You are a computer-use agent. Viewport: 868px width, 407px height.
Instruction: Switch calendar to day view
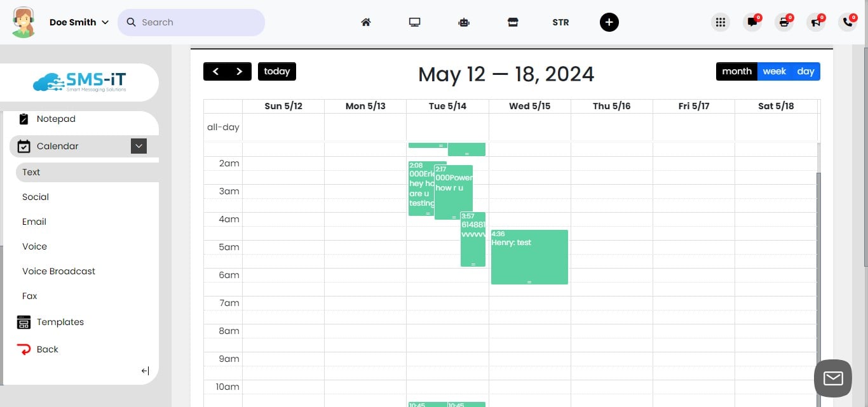tap(806, 72)
